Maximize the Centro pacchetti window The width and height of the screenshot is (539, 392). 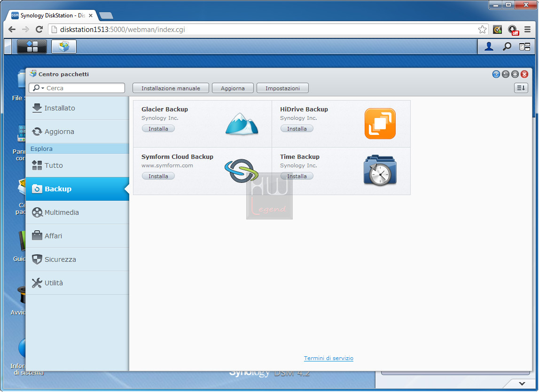coord(515,74)
